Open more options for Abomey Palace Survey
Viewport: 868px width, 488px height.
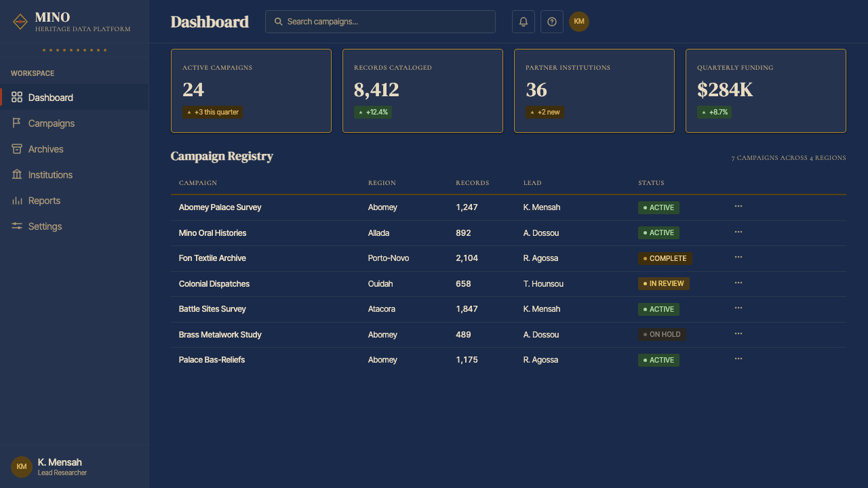[738, 206]
